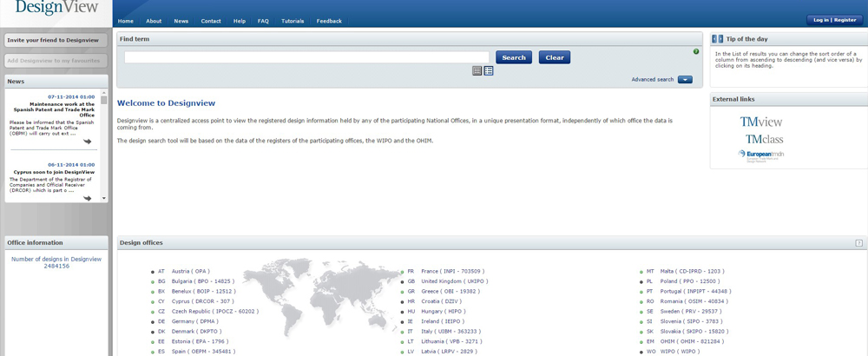Click Number of designs in Designview text

point(56,262)
